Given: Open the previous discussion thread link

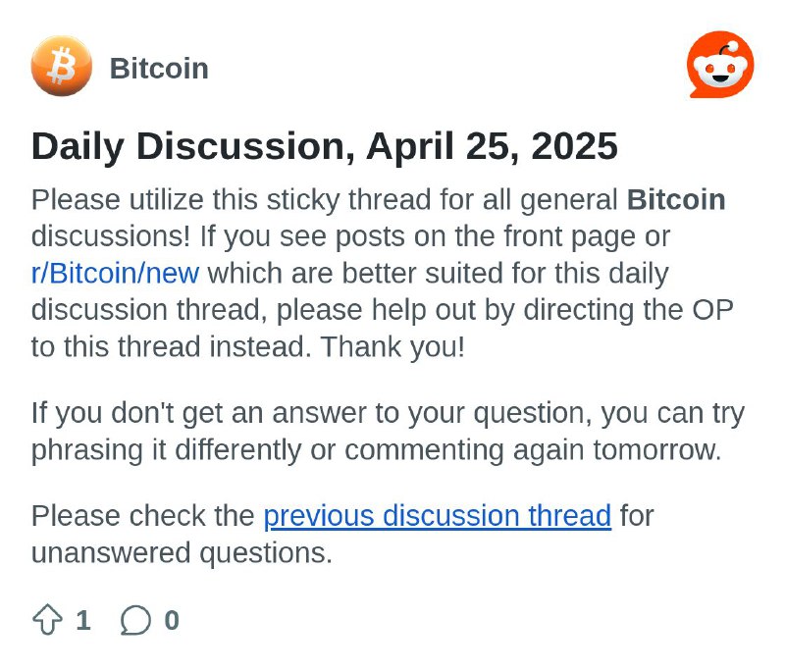Looking at the screenshot, I should click(437, 516).
